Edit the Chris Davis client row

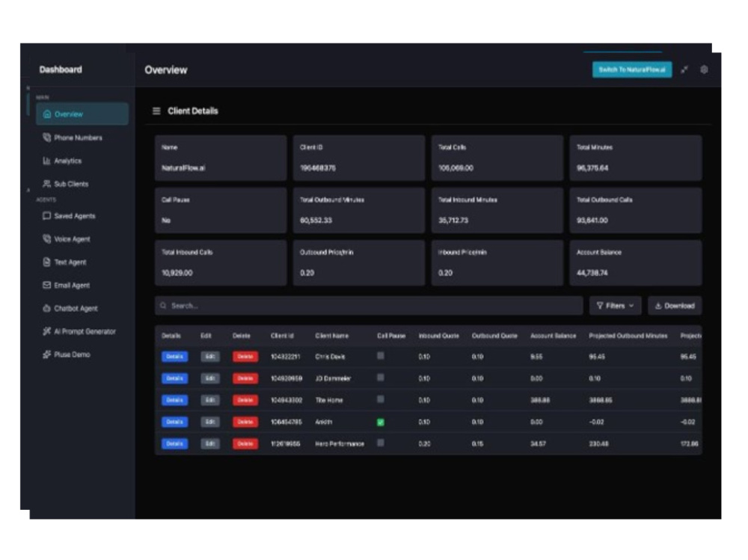tap(210, 357)
